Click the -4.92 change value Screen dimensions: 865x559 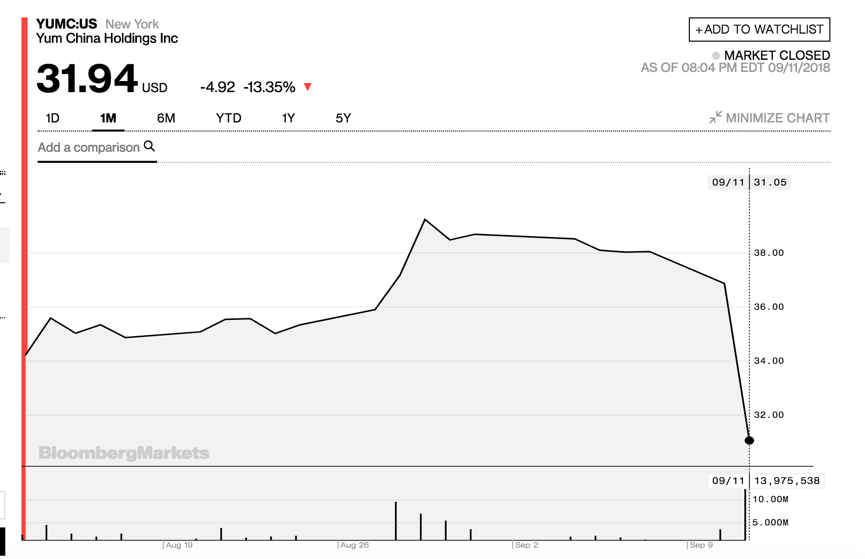click(217, 87)
